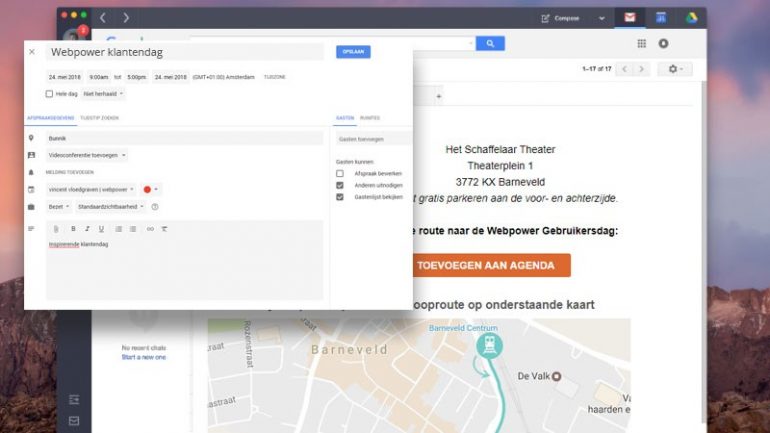This screenshot has width=770, height=433.
Task: Expand the Bezet availability dropdown
Action: 58,207
